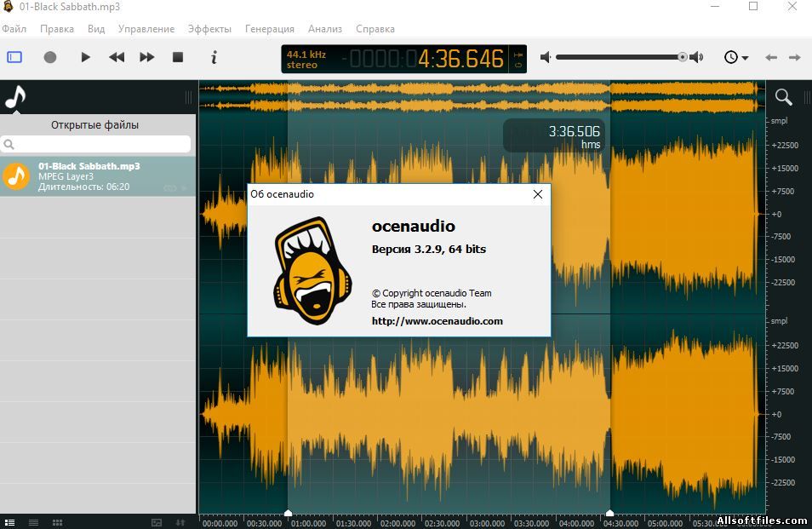Stop playback with the square button
This screenshot has width=812, height=529.
point(178,57)
